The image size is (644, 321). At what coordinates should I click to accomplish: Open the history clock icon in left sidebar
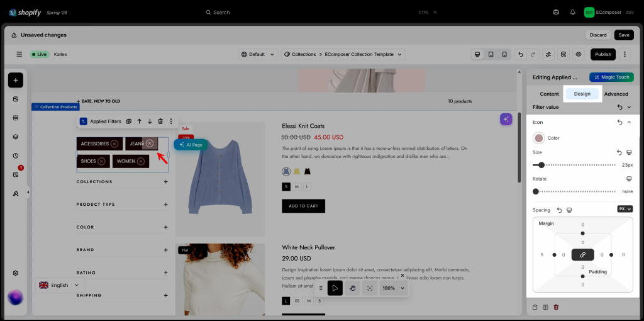point(16,155)
